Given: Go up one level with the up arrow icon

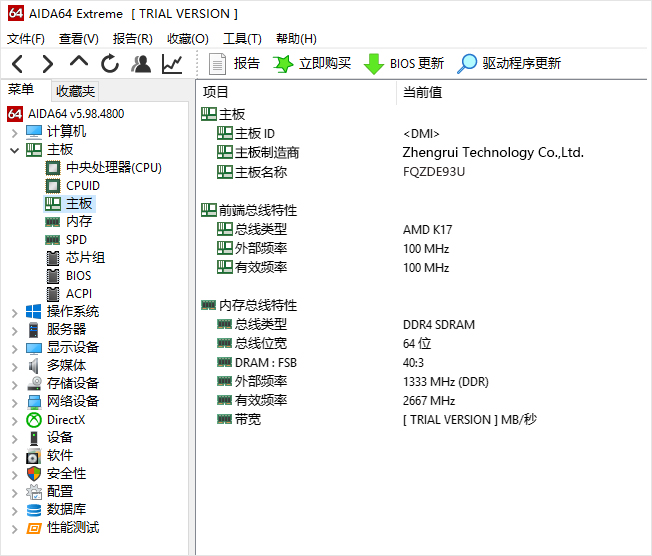Looking at the screenshot, I should pyautogui.click(x=79, y=62).
